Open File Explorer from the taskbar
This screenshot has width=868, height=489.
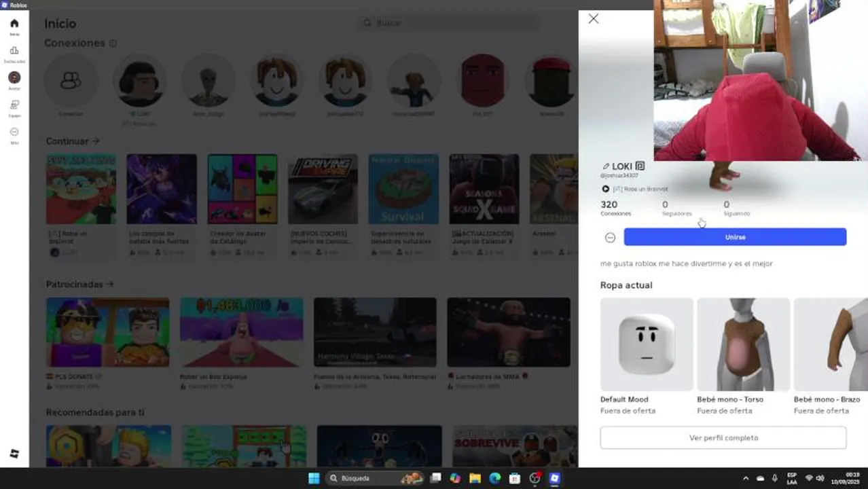pyautogui.click(x=475, y=478)
